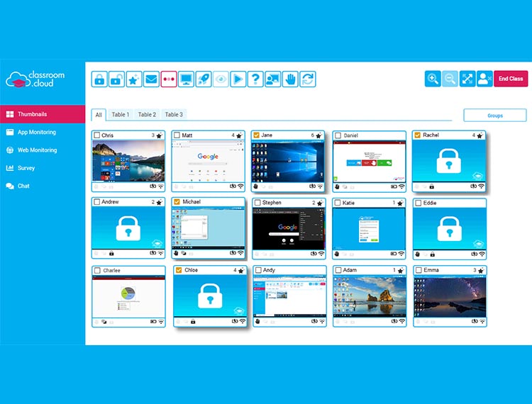Uncheck Michael's student checkbox
Image resolution: width=532 pixels, height=404 pixels.
(x=177, y=203)
